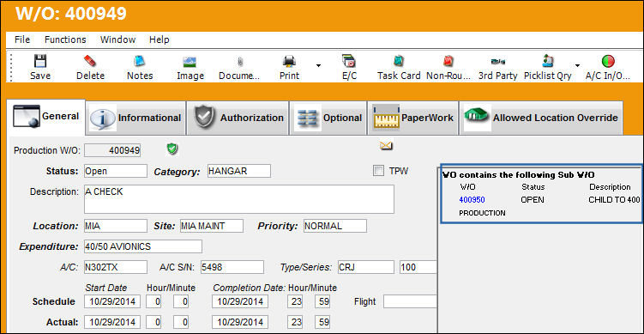644x334 pixels.
Task: Open the E/C toolbar icon
Action: [x=349, y=61]
